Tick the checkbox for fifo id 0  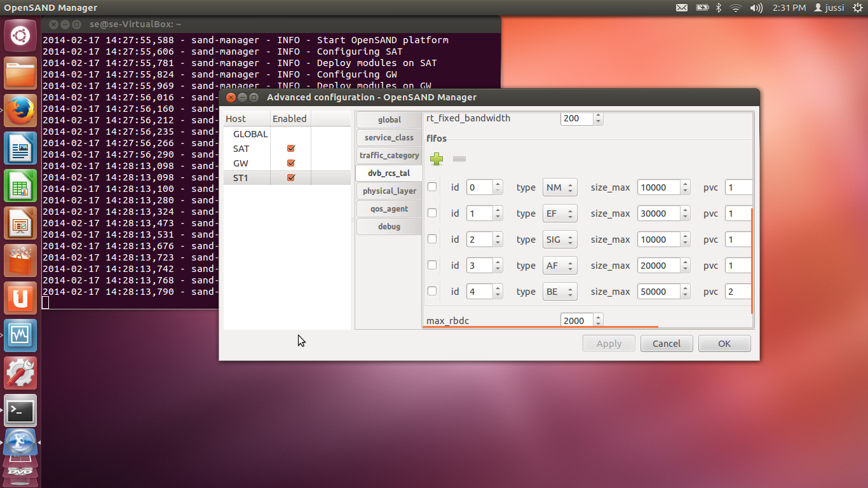[432, 187]
